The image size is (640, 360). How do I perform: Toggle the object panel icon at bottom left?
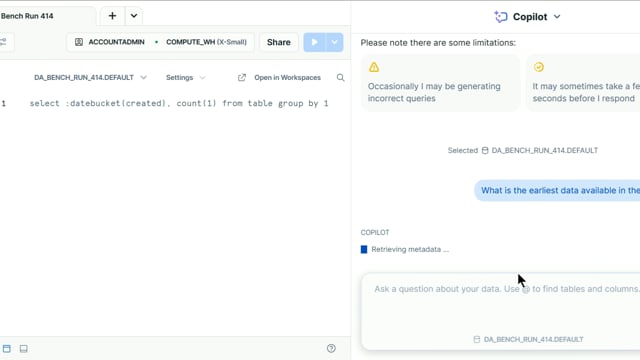pyautogui.click(x=7, y=349)
